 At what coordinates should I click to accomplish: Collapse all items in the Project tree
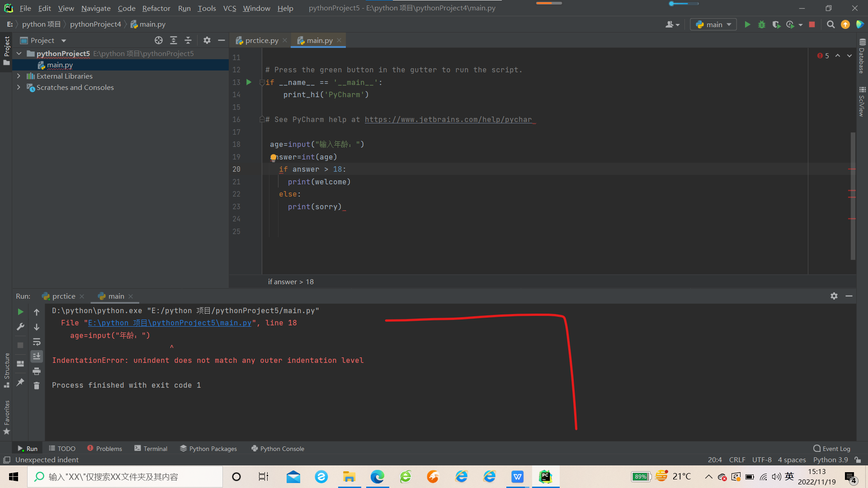(188, 40)
